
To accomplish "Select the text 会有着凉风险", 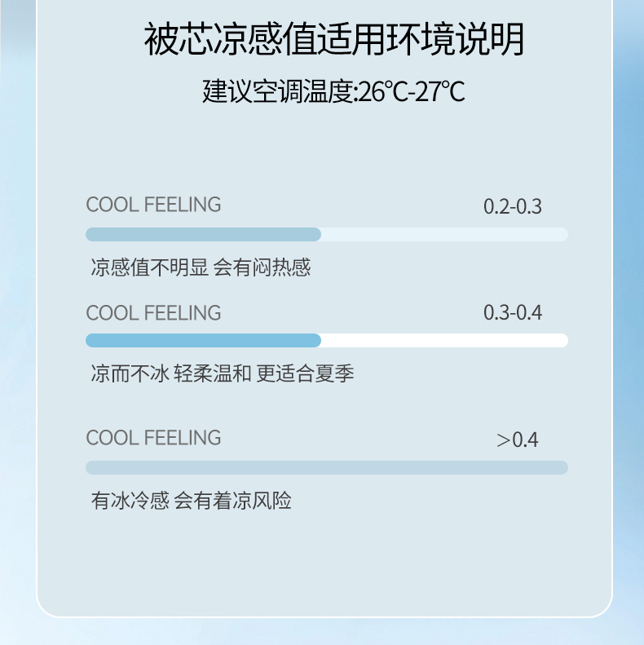I will coord(232,501).
